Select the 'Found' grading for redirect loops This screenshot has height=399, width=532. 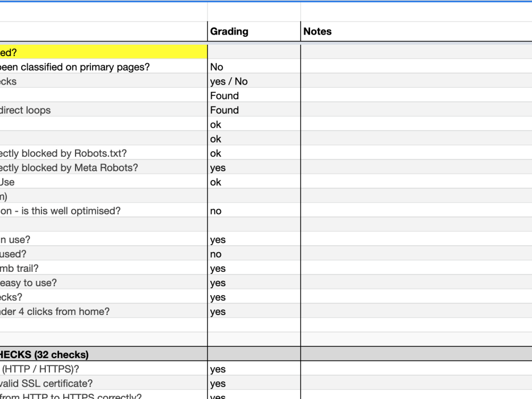(254, 110)
